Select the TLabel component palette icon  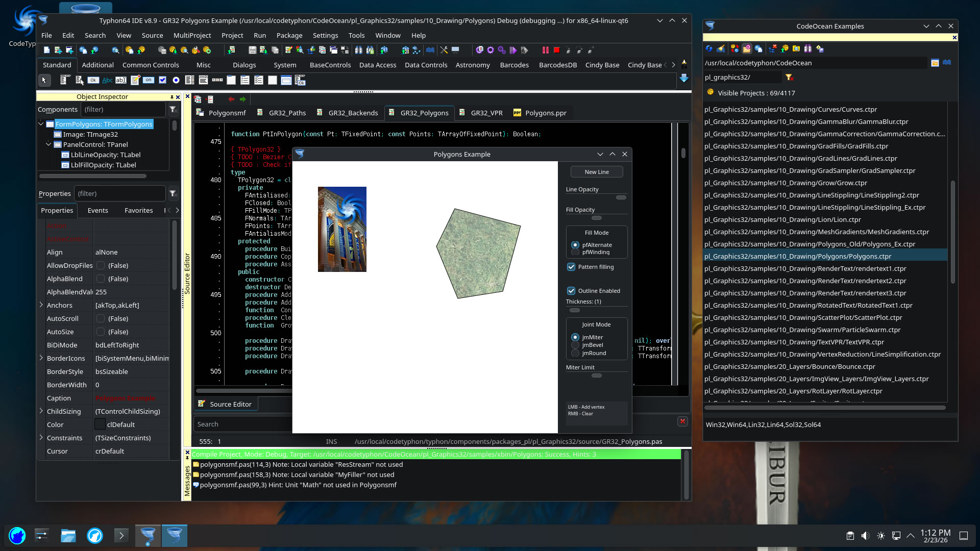pos(107,80)
